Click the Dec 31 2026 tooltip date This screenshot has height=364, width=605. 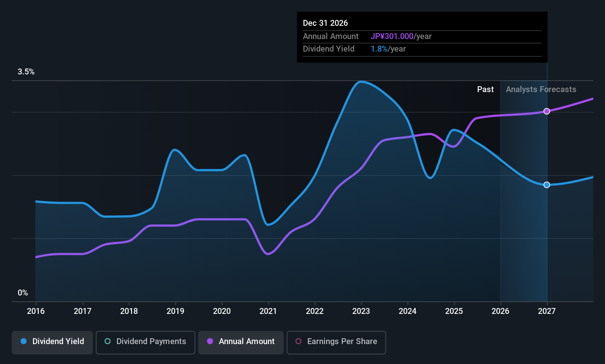click(x=325, y=23)
